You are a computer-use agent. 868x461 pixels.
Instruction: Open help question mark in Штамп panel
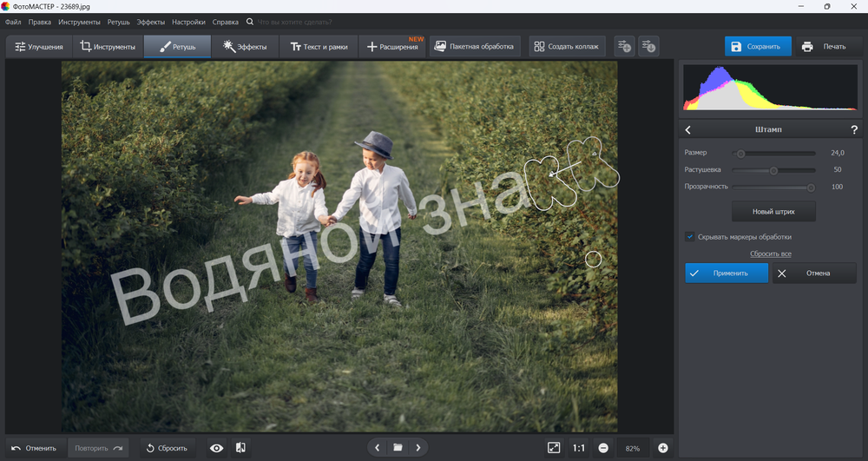854,129
